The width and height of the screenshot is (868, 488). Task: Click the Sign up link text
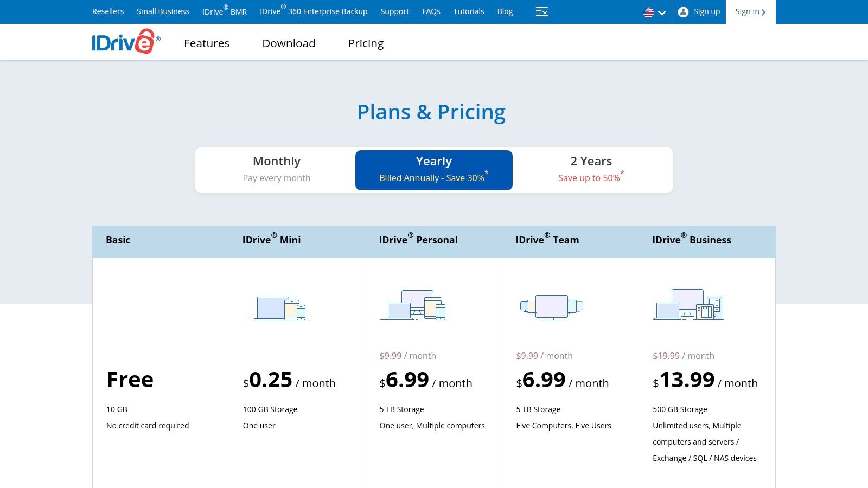click(707, 11)
